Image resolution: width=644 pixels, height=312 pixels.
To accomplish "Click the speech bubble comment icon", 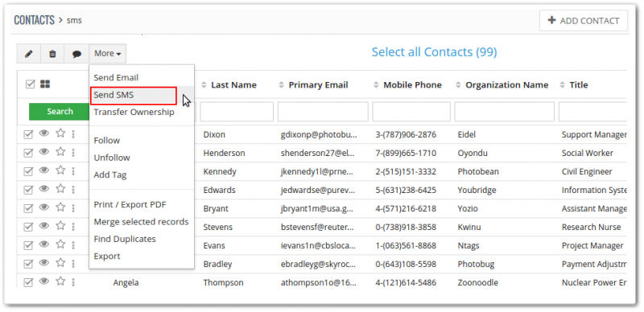I will (76, 54).
